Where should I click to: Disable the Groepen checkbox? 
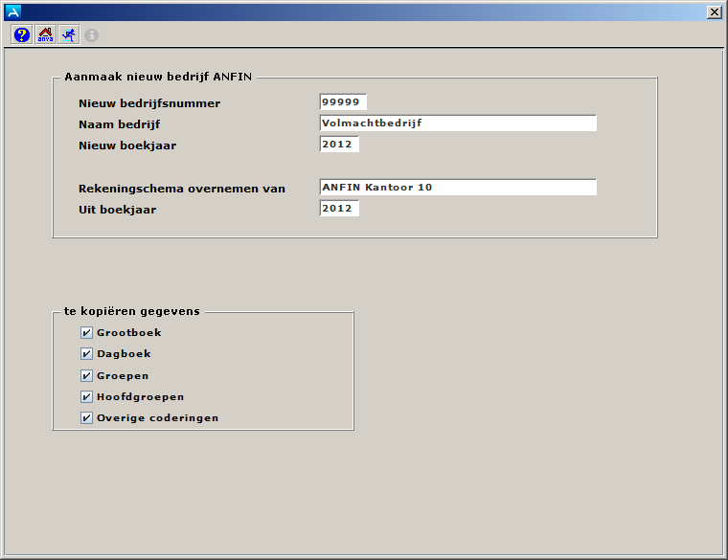87,375
